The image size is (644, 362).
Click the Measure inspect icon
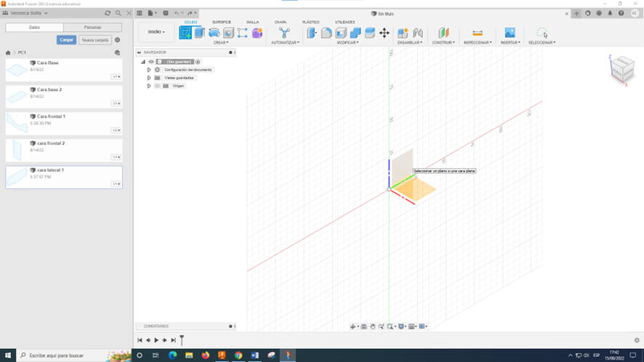(x=478, y=33)
